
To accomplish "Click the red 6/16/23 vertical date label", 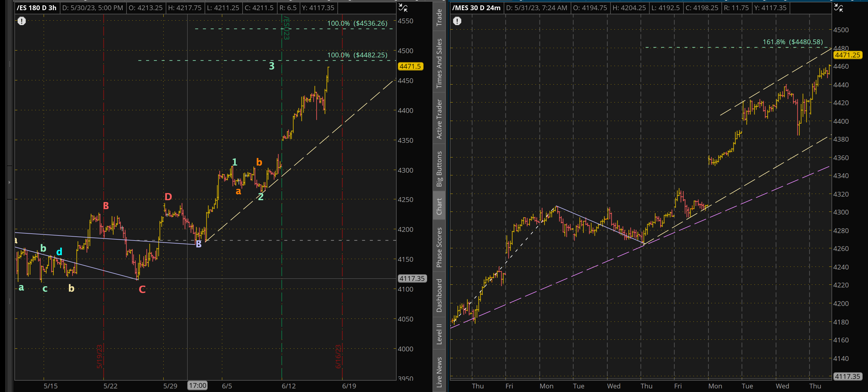I will (x=338, y=356).
